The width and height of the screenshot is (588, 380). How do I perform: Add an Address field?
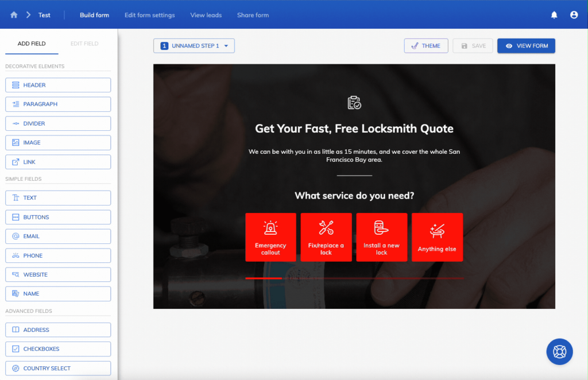[x=58, y=330]
